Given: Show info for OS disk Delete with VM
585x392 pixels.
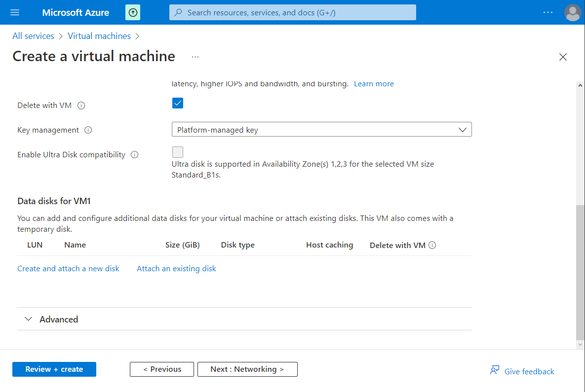Looking at the screenshot, I should pyautogui.click(x=81, y=106).
